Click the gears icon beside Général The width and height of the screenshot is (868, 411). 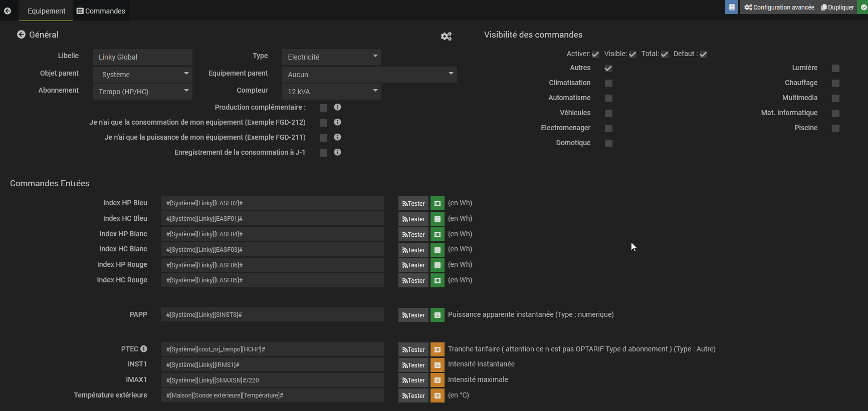pyautogui.click(x=446, y=36)
